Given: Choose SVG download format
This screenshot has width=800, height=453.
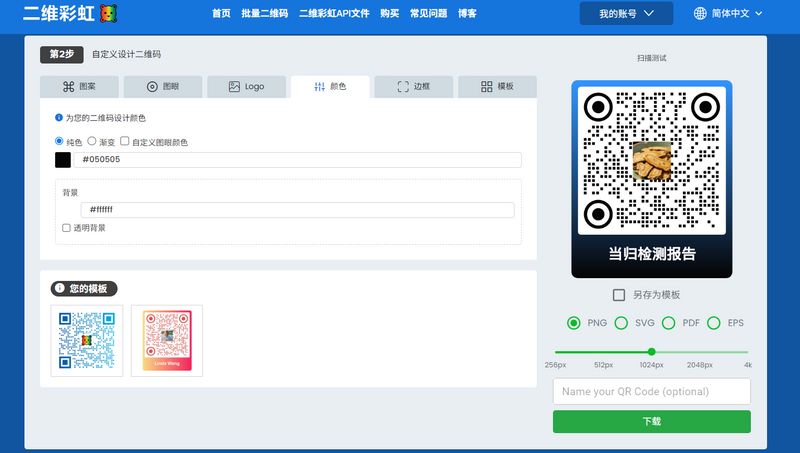Looking at the screenshot, I should [621, 323].
